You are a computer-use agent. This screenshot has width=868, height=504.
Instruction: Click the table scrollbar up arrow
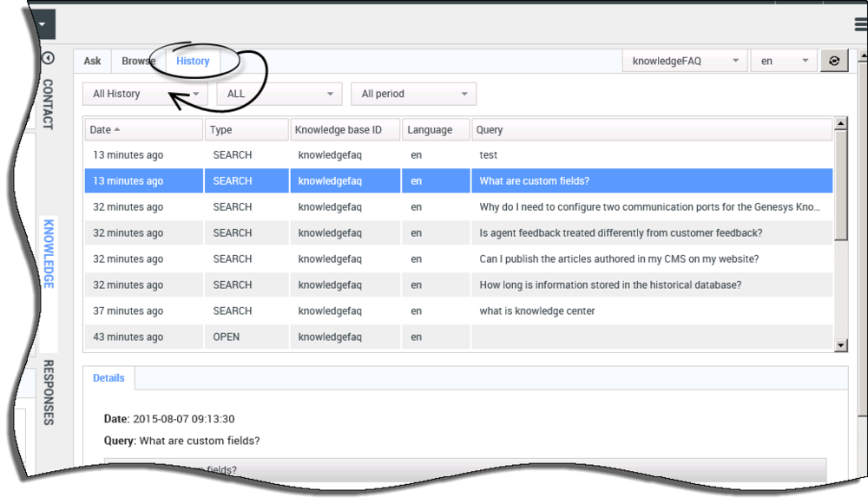(x=841, y=123)
